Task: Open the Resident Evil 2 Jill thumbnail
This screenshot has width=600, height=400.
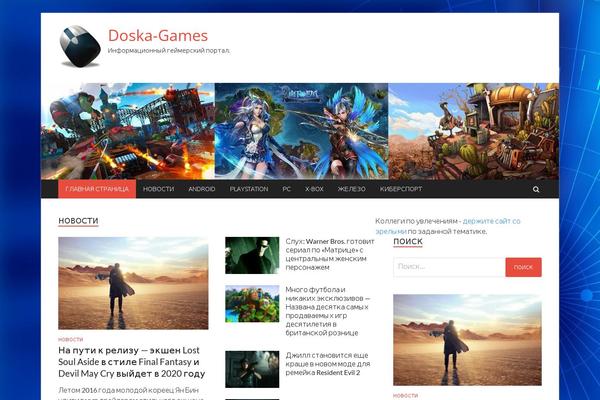Action: (252, 369)
